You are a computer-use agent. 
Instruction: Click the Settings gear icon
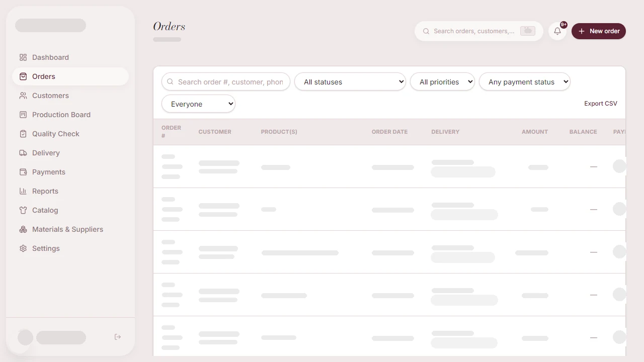(x=23, y=248)
